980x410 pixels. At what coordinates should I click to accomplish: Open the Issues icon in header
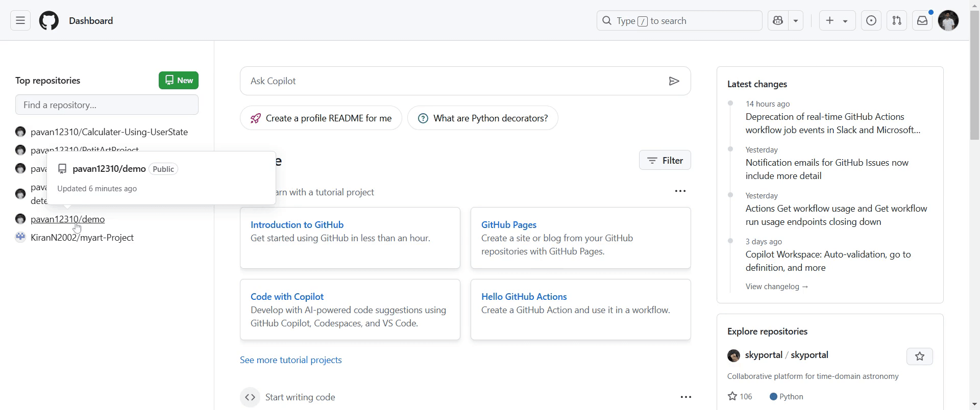point(871,21)
